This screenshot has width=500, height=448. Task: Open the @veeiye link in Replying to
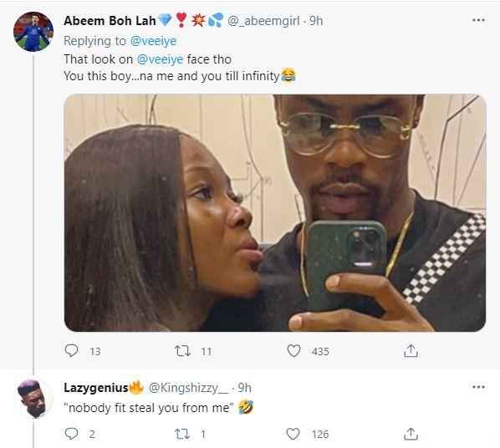coord(153,41)
